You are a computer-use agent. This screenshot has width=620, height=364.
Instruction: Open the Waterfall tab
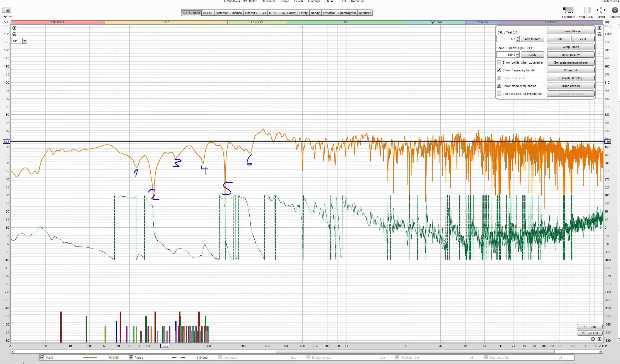coord(329,13)
